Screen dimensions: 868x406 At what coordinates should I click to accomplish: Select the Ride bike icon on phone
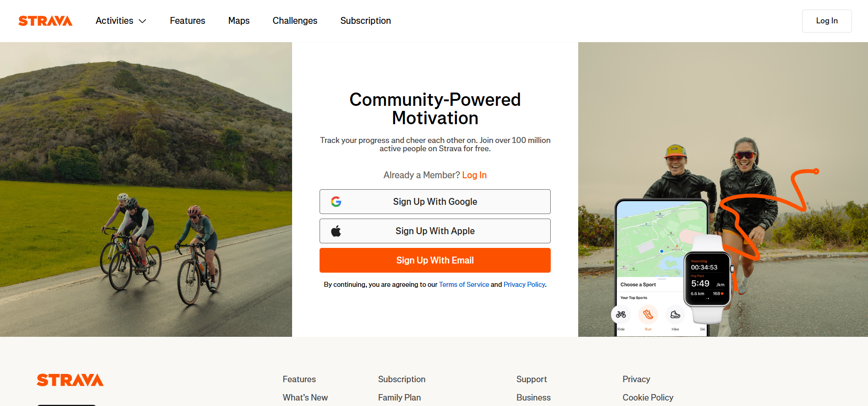621,314
